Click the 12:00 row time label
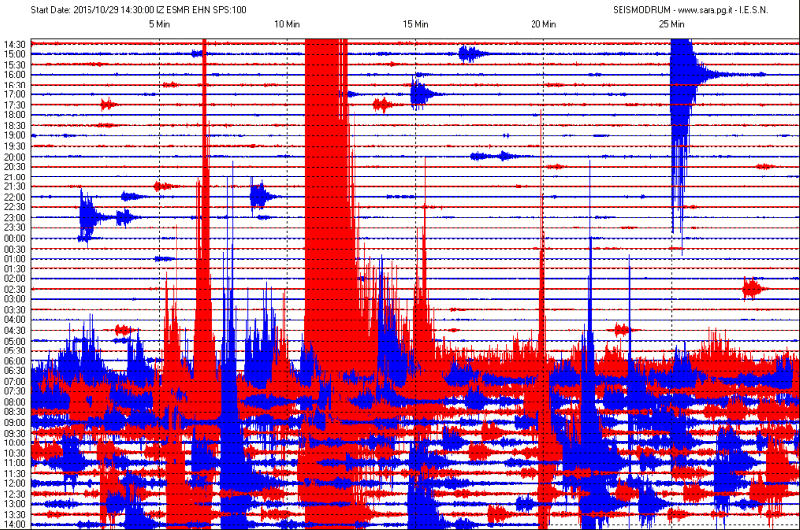The width and height of the screenshot is (800, 530). 14,483
